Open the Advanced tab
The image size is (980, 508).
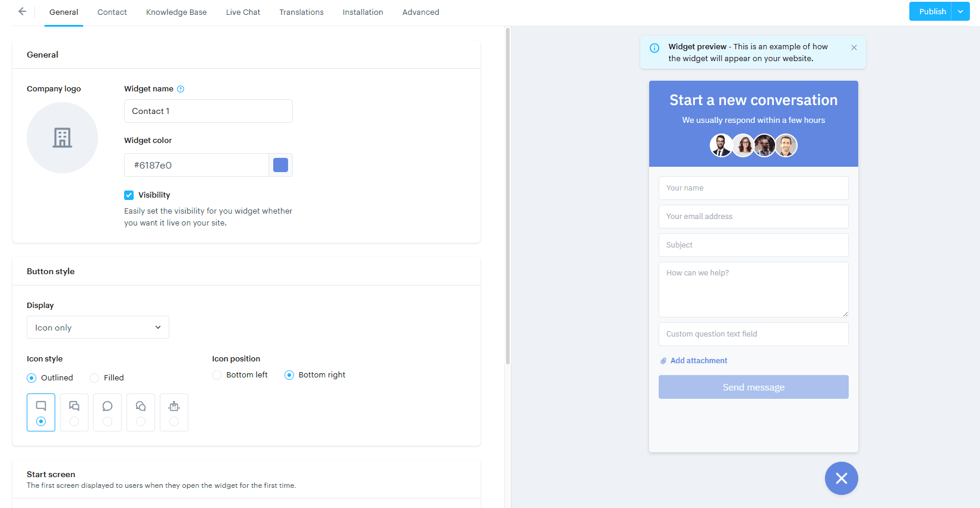[421, 12]
